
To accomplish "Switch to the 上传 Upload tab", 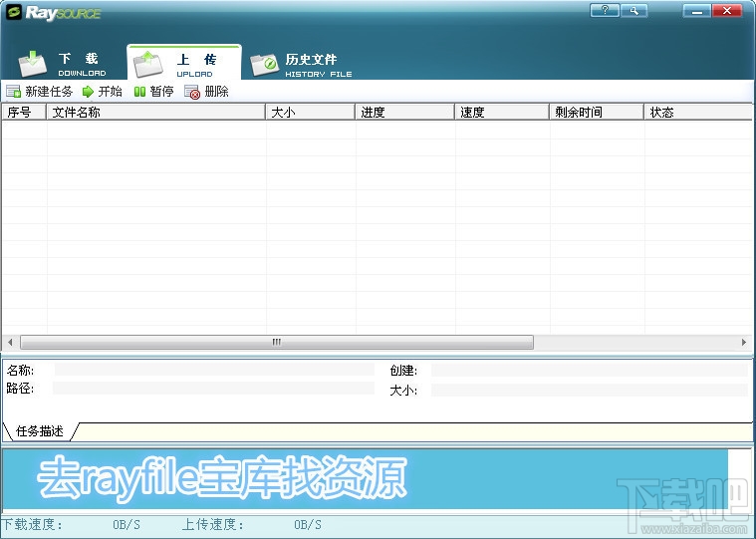I will pyautogui.click(x=183, y=63).
